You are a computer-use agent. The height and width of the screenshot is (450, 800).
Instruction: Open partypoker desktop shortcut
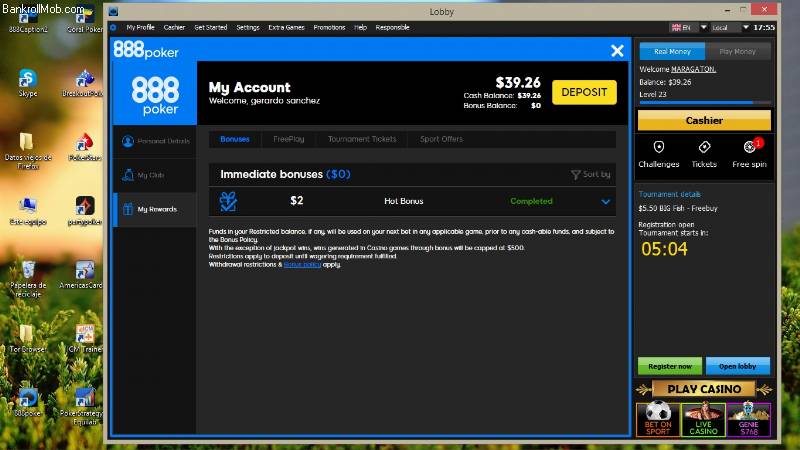pyautogui.click(x=85, y=211)
